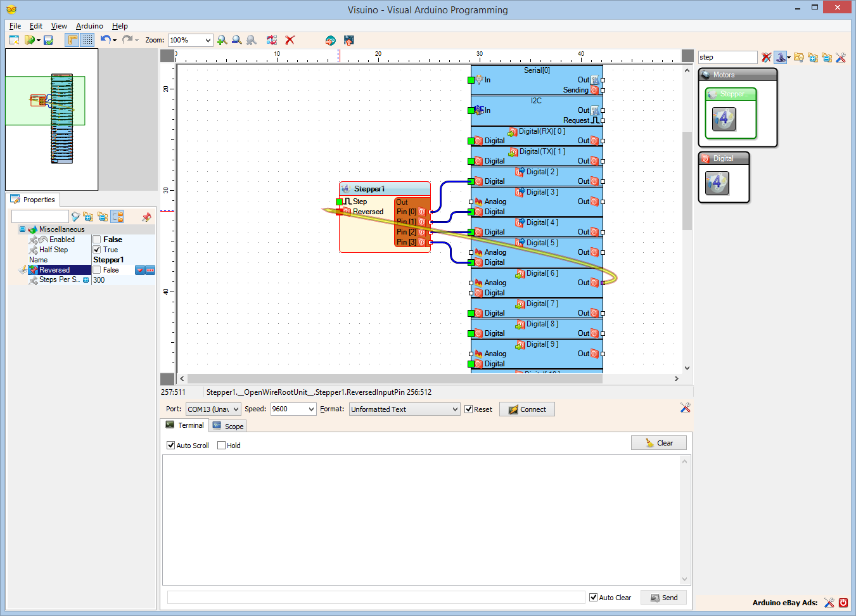Clear the component search filter red X
This screenshot has height=616, width=856.
pos(766,58)
